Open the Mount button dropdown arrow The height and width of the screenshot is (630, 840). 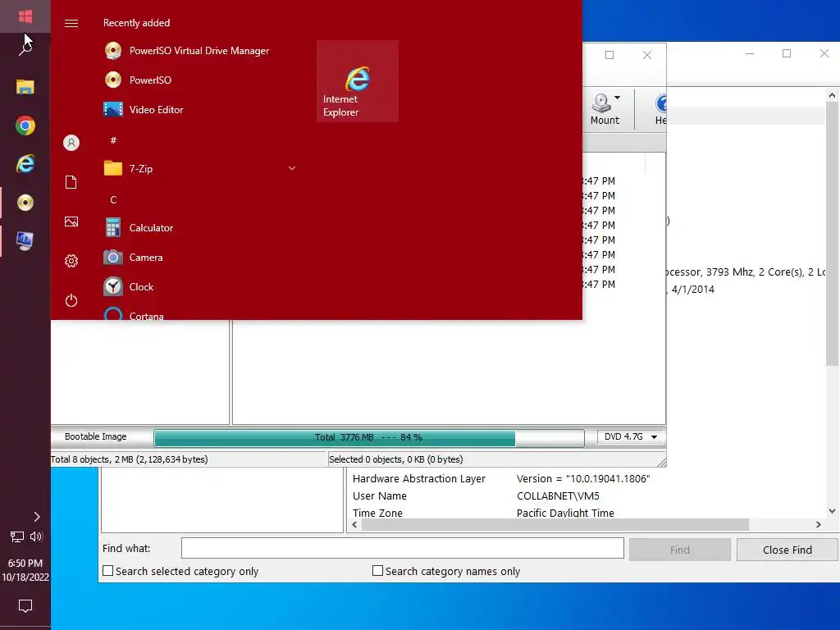tap(617, 98)
